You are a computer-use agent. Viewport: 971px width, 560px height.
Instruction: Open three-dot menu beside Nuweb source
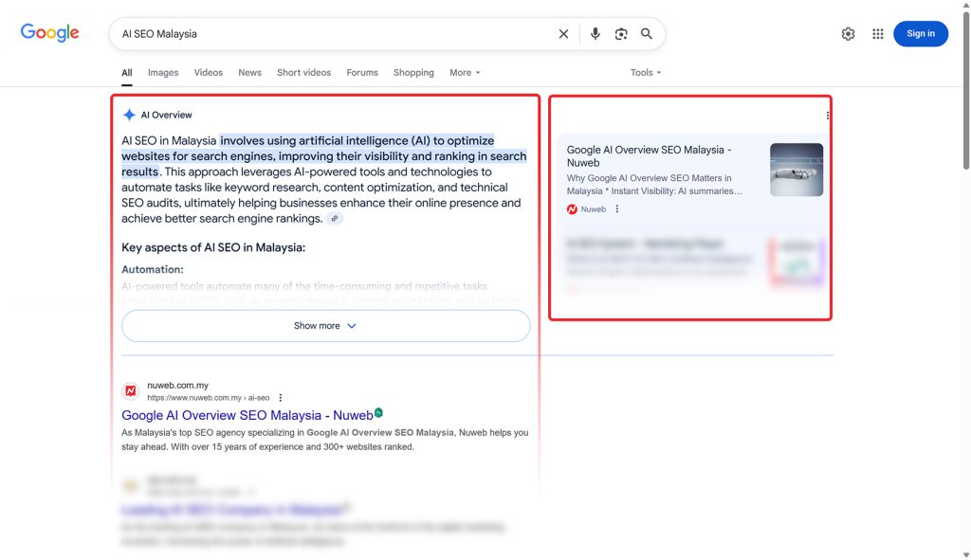coord(616,209)
